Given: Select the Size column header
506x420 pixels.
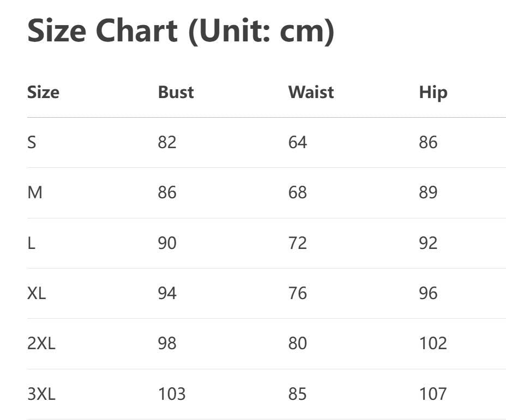Looking at the screenshot, I should (43, 92).
